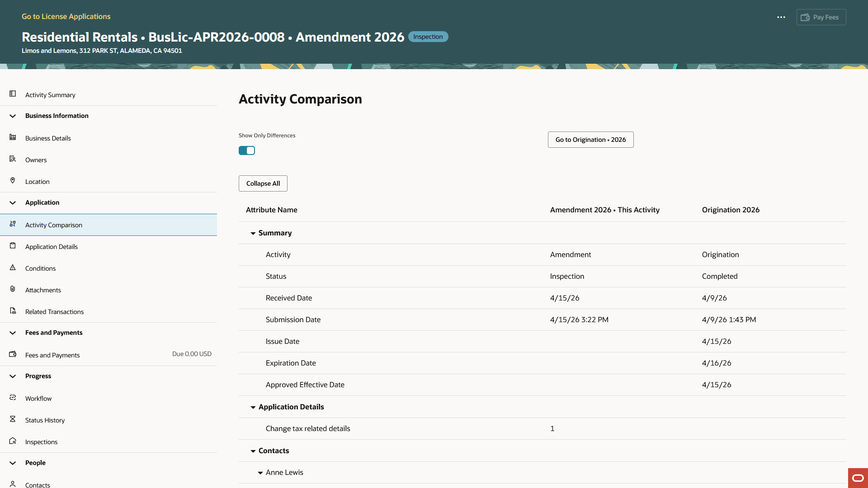Click the Amendment 2026 This Activity header
Screen dimensions: 868x488
click(x=604, y=210)
